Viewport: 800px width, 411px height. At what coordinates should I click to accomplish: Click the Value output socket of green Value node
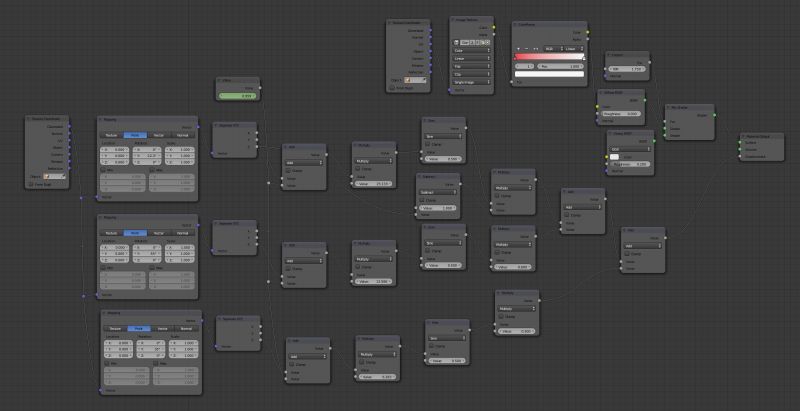[x=260, y=88]
